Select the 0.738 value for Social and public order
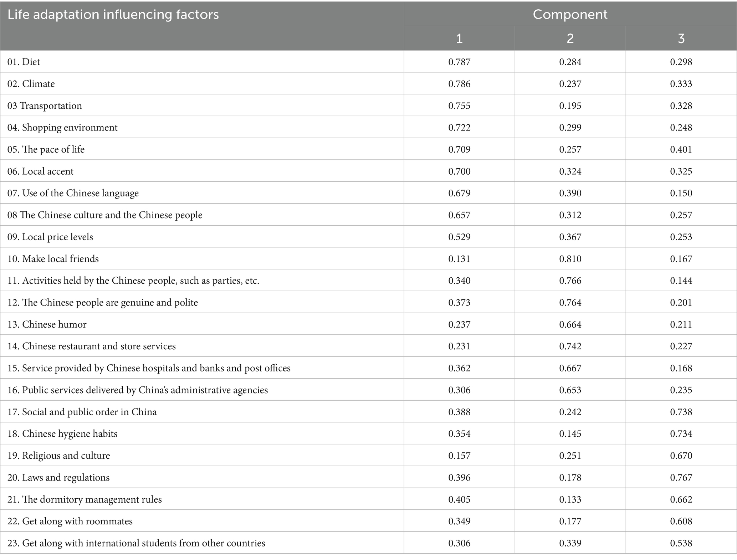Image resolution: width=737 pixels, height=560 pixels. coord(681,412)
